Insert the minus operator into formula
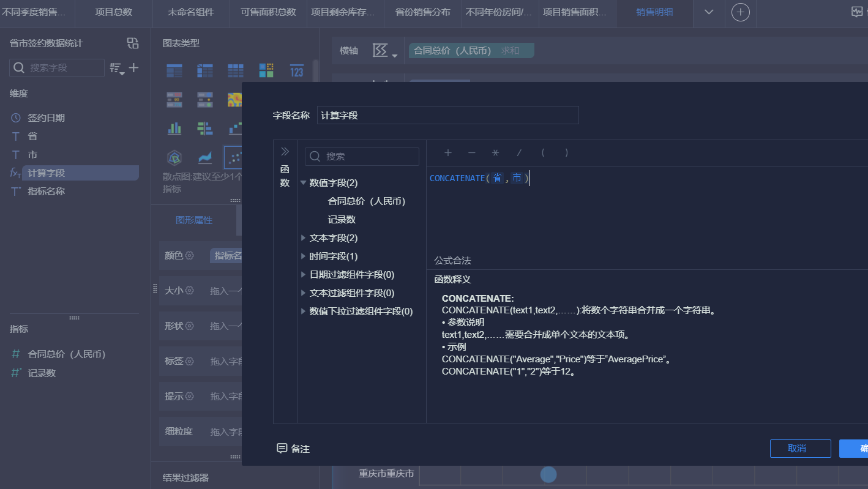This screenshot has width=868, height=489. 471,153
